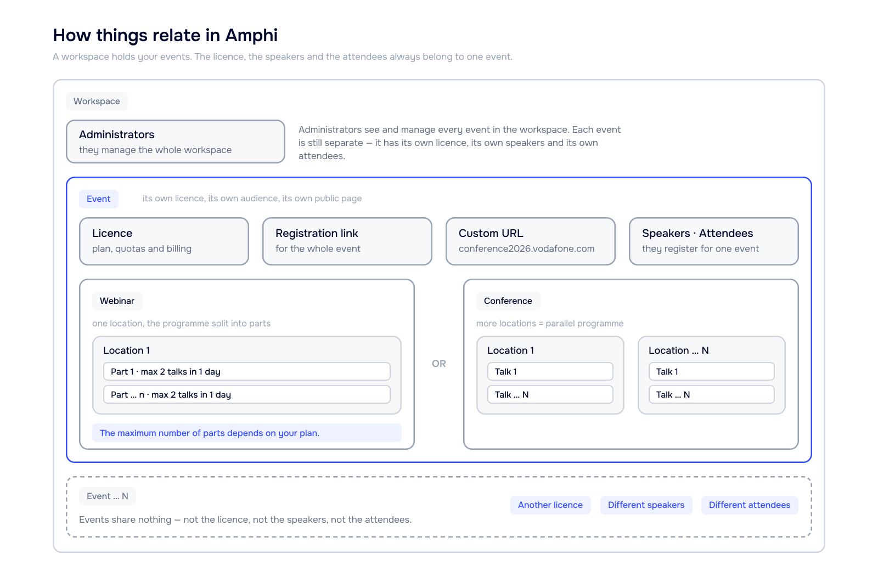Image resolution: width=878 pixels, height=588 pixels.
Task: Select Talk 1 under Conference Location 1
Action: point(550,371)
